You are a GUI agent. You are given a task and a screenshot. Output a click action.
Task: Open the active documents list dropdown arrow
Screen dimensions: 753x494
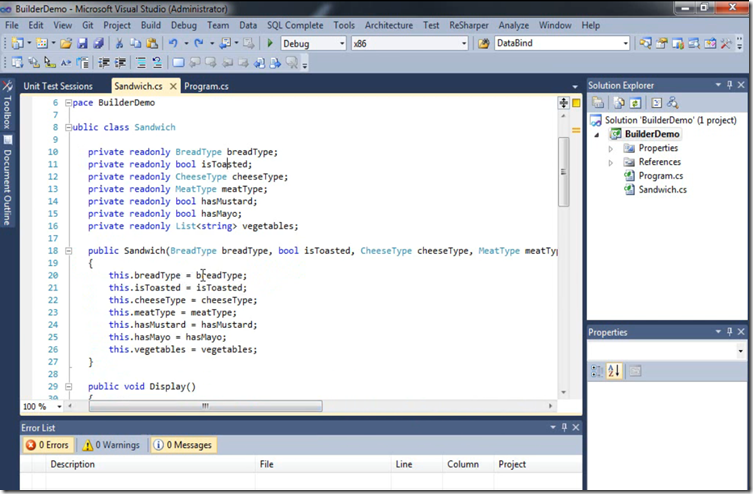[x=575, y=86]
